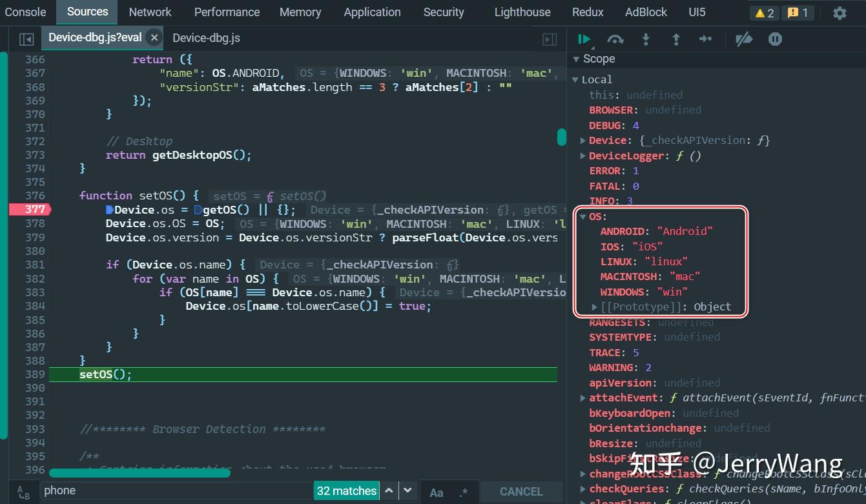
Task: Step into next function call
Action: [x=646, y=39]
